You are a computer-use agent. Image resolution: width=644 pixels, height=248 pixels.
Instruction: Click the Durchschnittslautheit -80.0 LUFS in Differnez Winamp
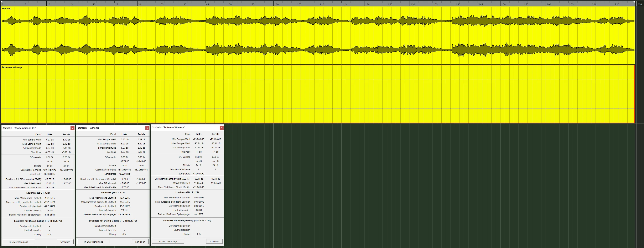[198, 206]
